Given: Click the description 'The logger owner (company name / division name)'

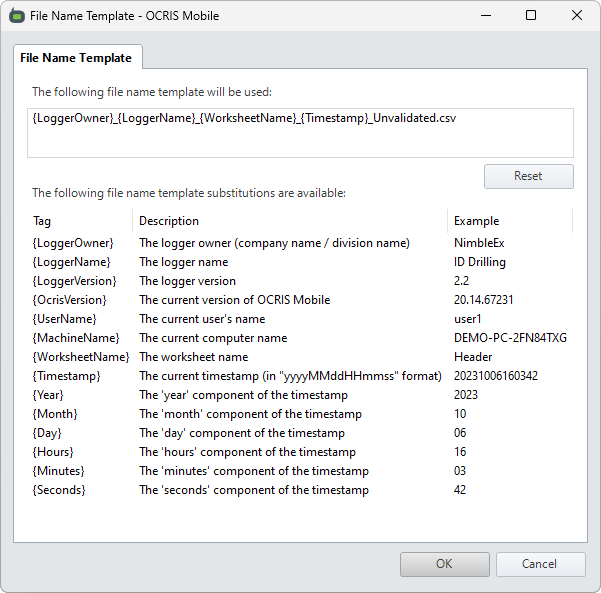Looking at the screenshot, I should coord(274,243).
